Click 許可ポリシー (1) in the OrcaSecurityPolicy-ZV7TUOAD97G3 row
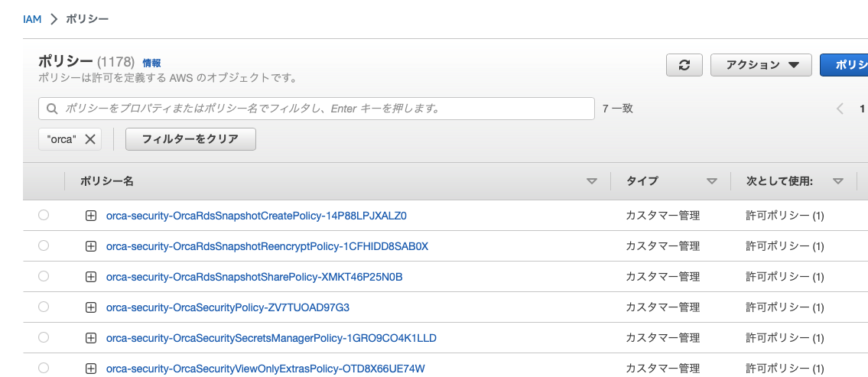This screenshot has height=377, width=868. 785,307
